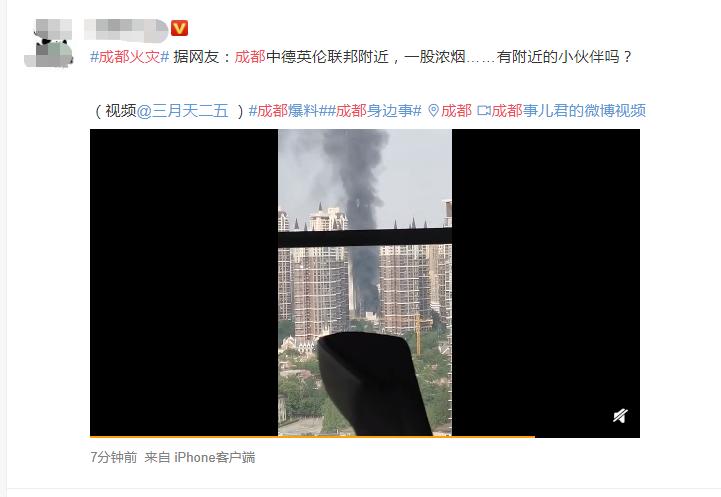Click the orange video progress bar

tap(312, 437)
